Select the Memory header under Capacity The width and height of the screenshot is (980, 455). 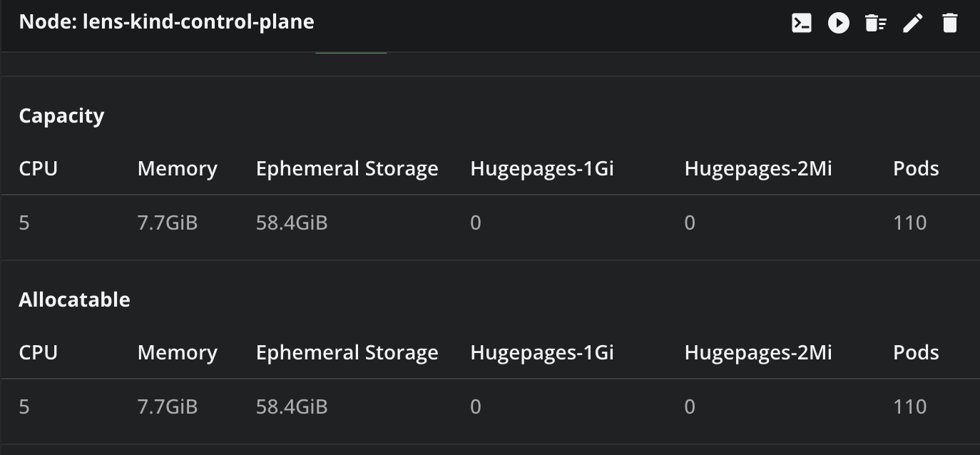pos(178,169)
